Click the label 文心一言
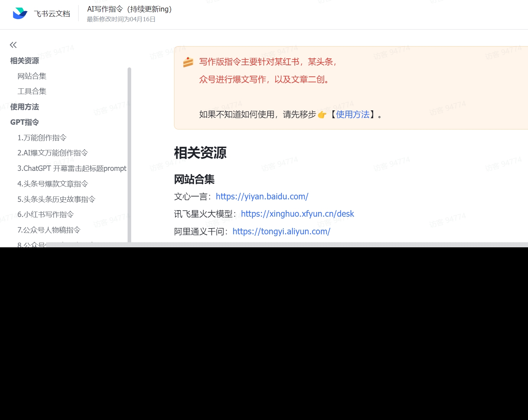This screenshot has width=528, height=420. click(x=191, y=196)
